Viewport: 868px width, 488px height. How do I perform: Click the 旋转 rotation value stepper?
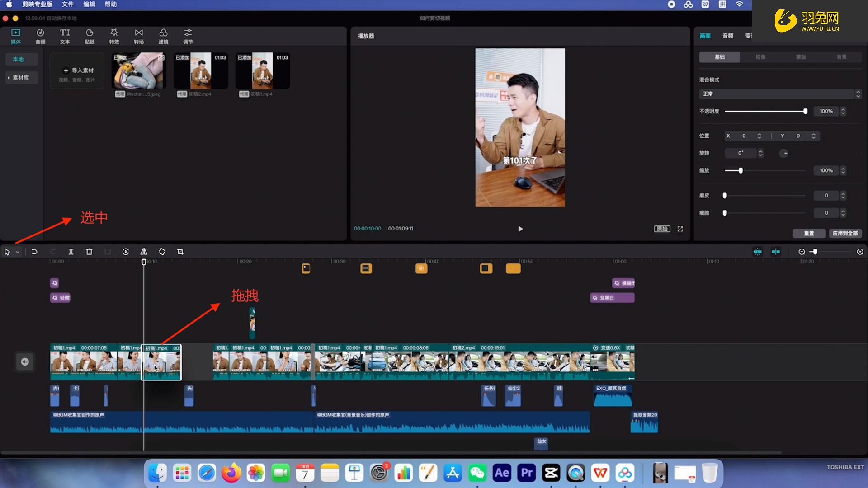click(x=761, y=153)
